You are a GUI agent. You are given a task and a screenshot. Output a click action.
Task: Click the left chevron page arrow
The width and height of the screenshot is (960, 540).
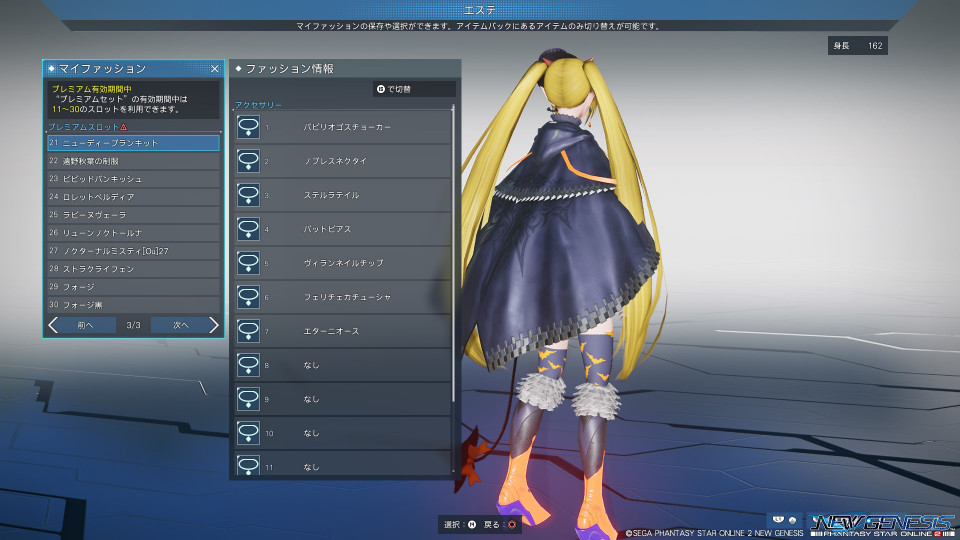53,325
